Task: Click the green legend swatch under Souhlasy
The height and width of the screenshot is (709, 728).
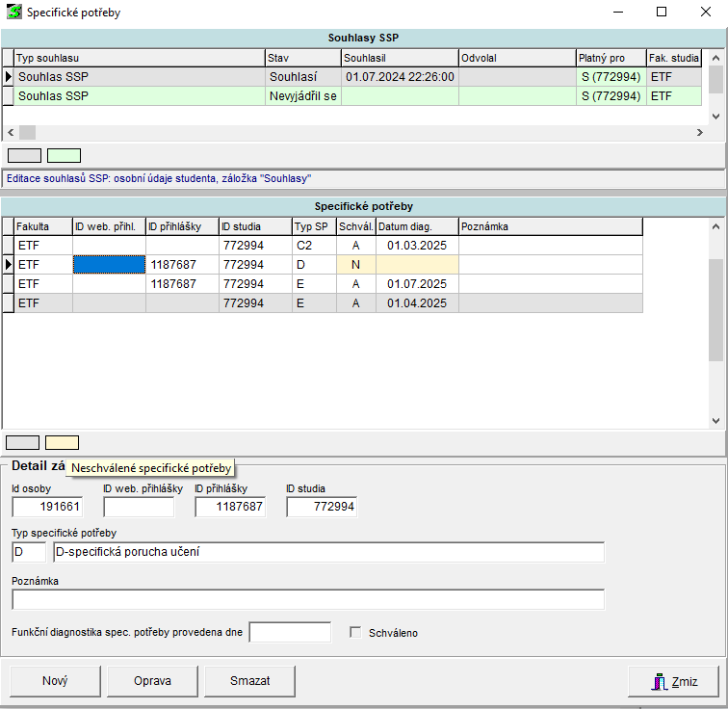Action: (65, 155)
